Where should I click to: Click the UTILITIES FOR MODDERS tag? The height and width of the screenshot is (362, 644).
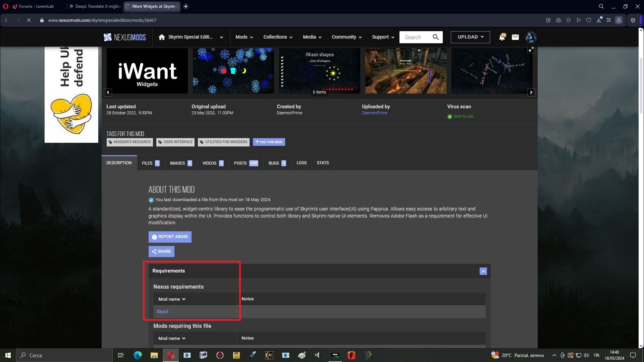[224, 142]
